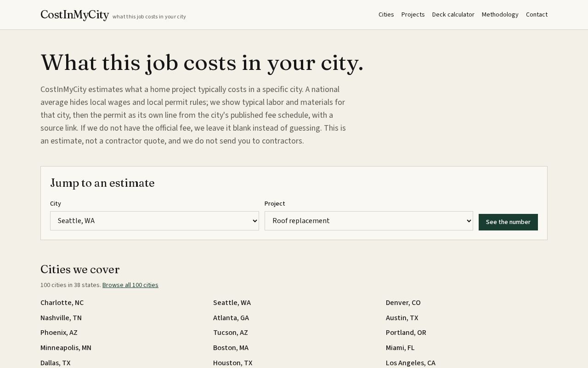
Task: Open the Methodology page
Action: (500, 15)
